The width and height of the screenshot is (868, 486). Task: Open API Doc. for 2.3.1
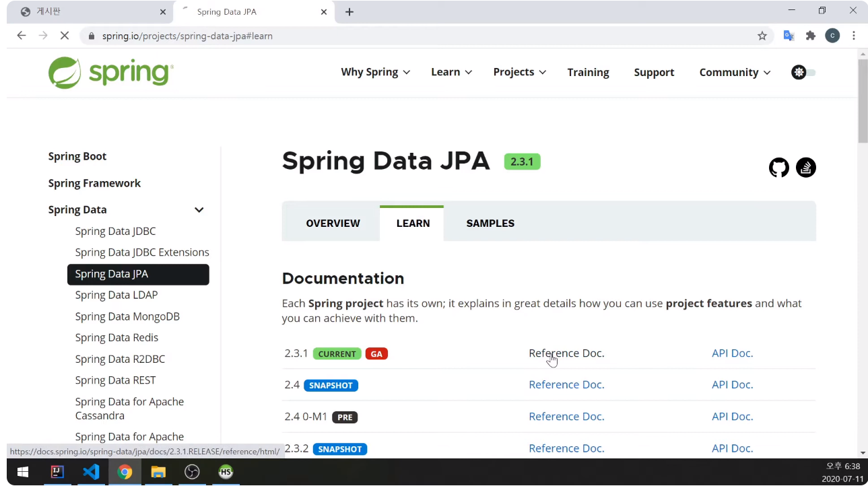coord(732,353)
